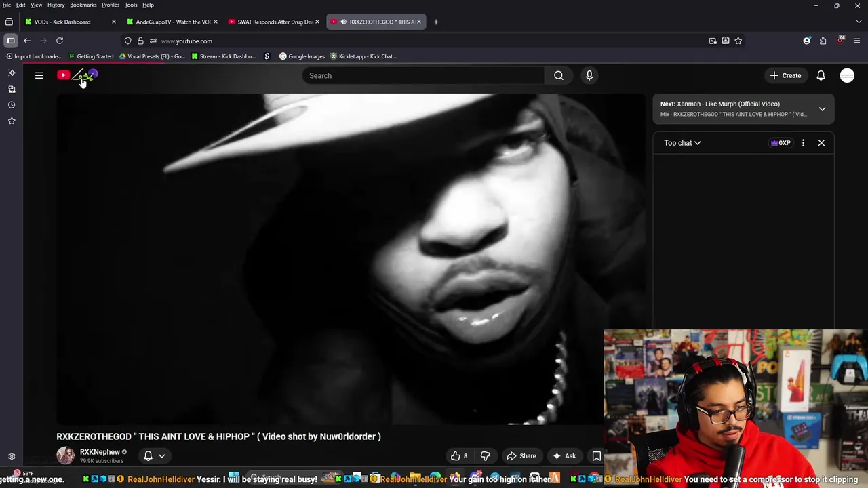Mute audio on the RXKZEROTHEGOD tab
This screenshot has height=488, width=868.
(343, 22)
